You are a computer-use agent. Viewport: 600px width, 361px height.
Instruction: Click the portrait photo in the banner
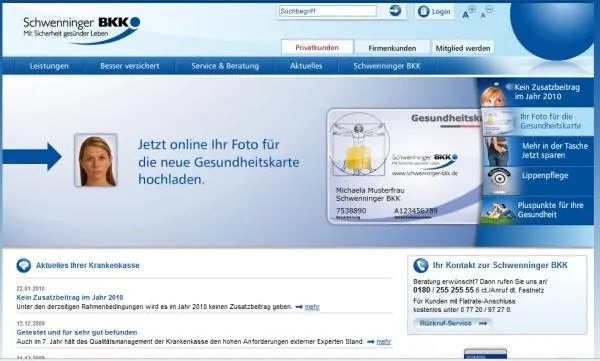tap(96, 160)
